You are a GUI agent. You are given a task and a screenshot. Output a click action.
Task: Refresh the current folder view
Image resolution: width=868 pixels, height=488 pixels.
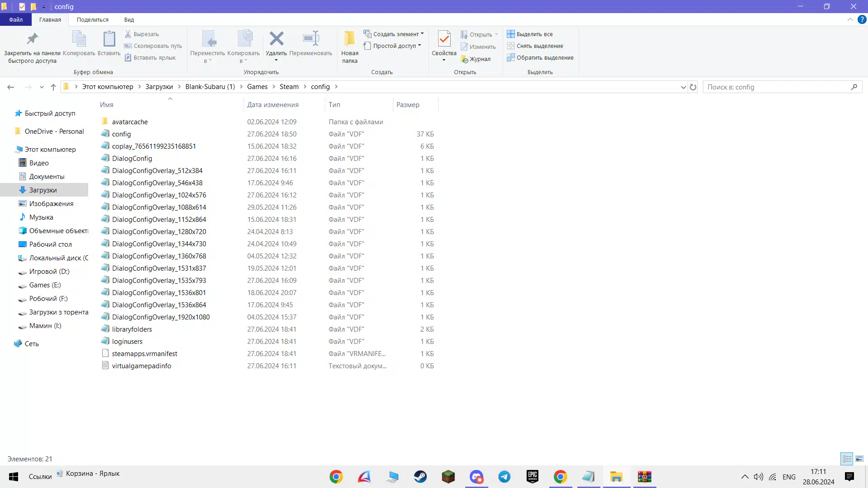click(x=693, y=87)
